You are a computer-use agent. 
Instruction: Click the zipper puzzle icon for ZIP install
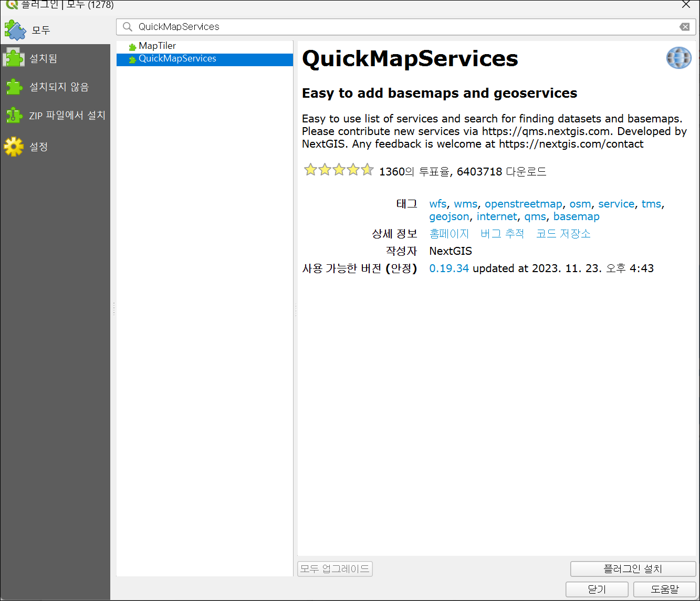(14, 115)
